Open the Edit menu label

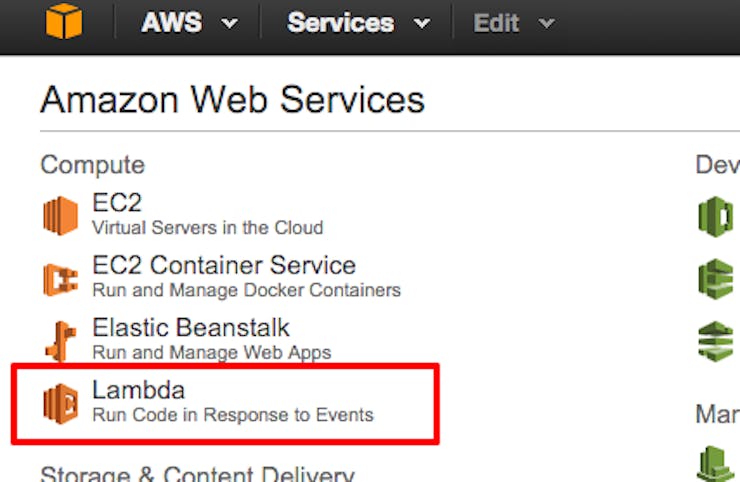[x=496, y=23]
